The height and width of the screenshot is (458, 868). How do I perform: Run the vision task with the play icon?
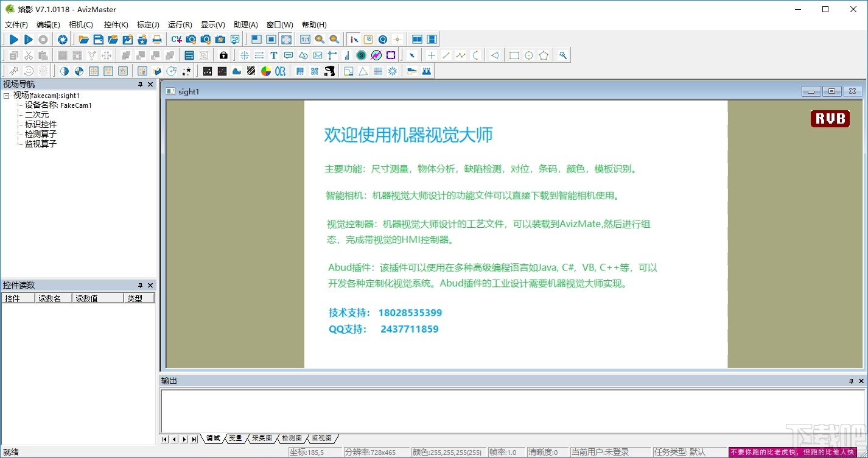[x=13, y=39]
